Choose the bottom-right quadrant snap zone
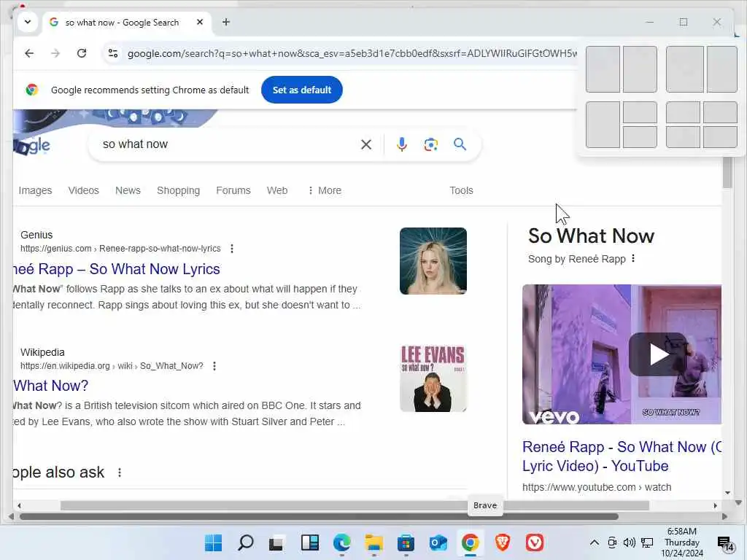747x560 pixels. point(720,137)
